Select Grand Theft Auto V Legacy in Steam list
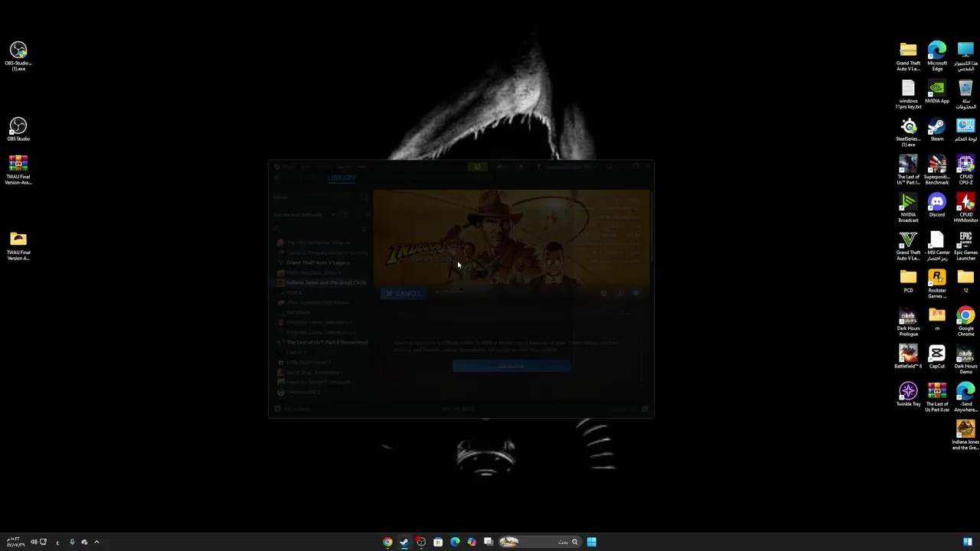Image resolution: width=980 pixels, height=551 pixels. (318, 262)
